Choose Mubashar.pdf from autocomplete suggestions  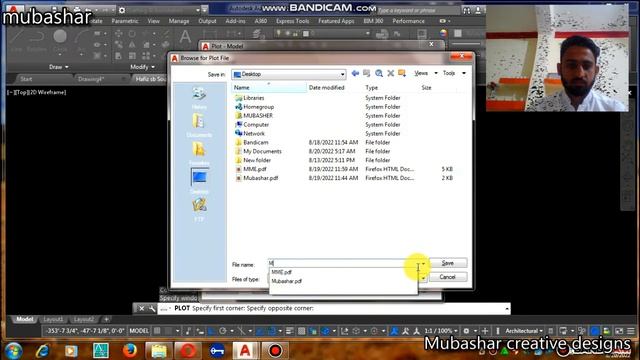click(x=287, y=281)
